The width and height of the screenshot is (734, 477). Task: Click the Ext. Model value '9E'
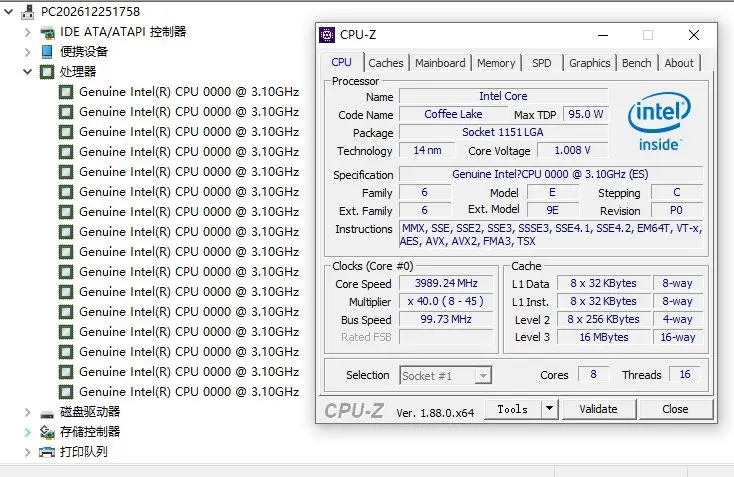click(x=552, y=210)
